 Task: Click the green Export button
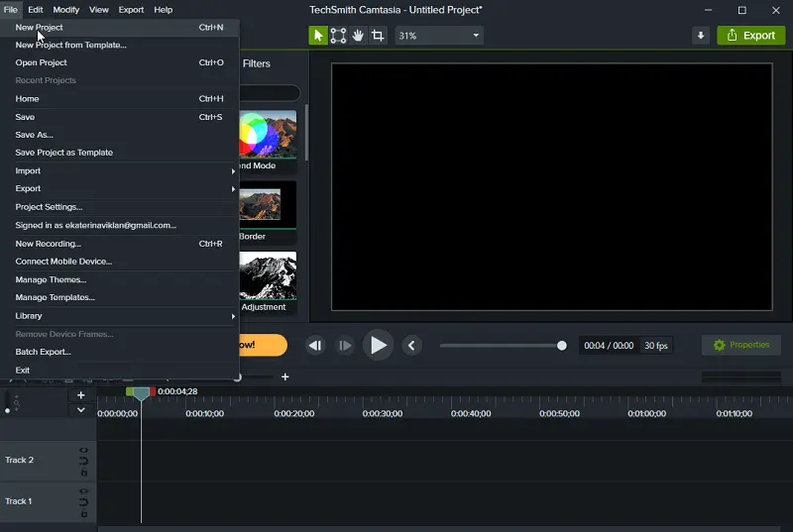751,36
